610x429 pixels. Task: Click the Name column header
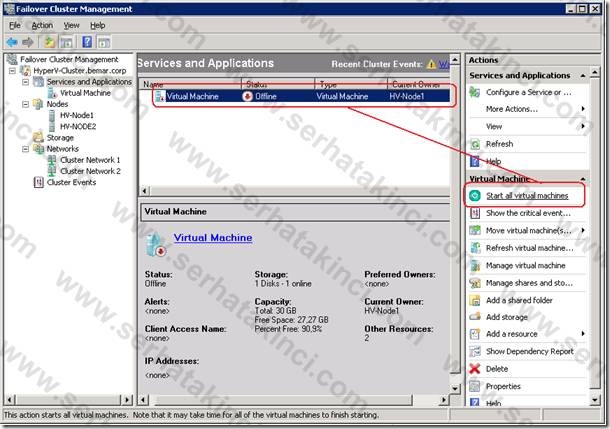click(x=191, y=84)
